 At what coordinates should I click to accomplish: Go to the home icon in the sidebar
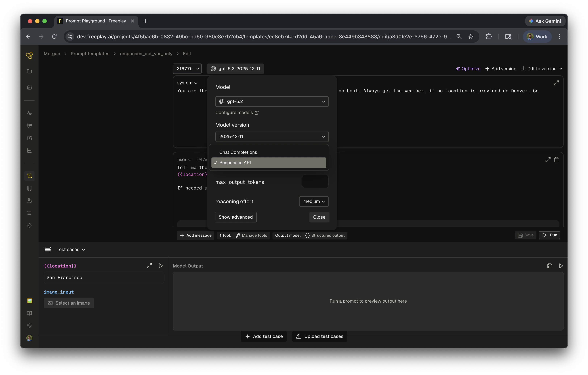[x=29, y=87]
